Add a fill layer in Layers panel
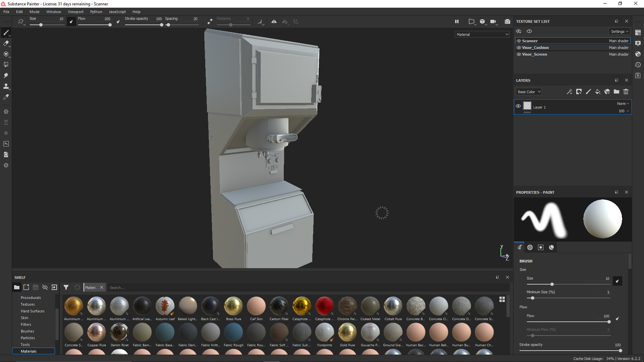 597,91
